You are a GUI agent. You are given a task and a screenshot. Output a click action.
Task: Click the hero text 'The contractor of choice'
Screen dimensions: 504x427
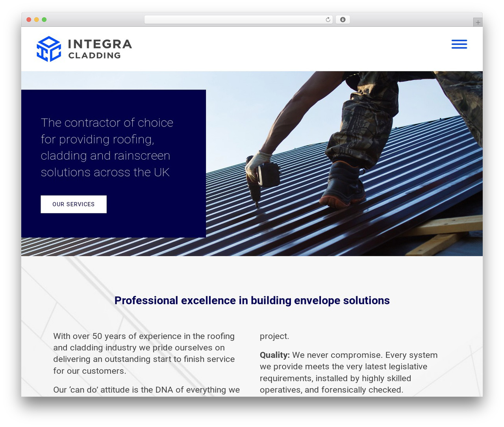tap(107, 123)
